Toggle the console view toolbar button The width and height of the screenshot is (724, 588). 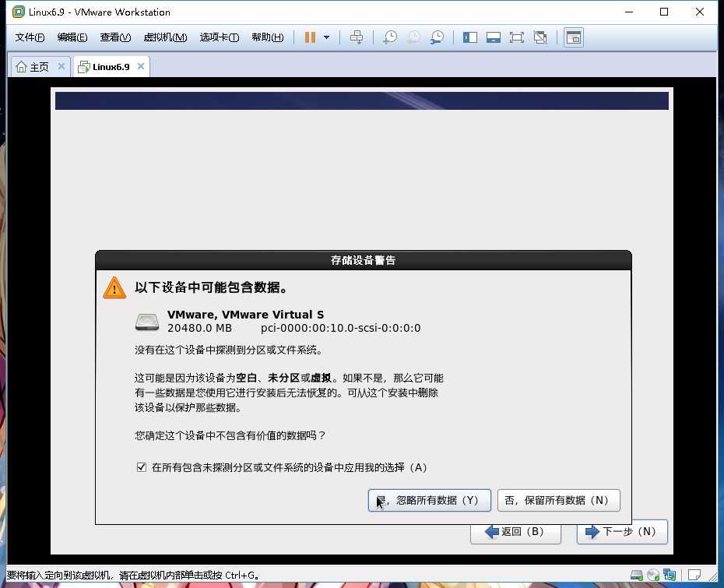(574, 37)
